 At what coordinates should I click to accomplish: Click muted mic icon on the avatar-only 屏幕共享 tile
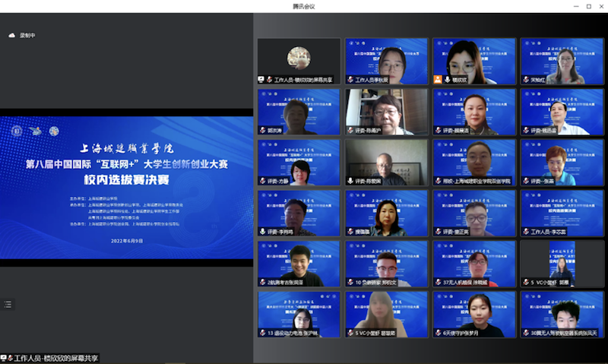270,80
